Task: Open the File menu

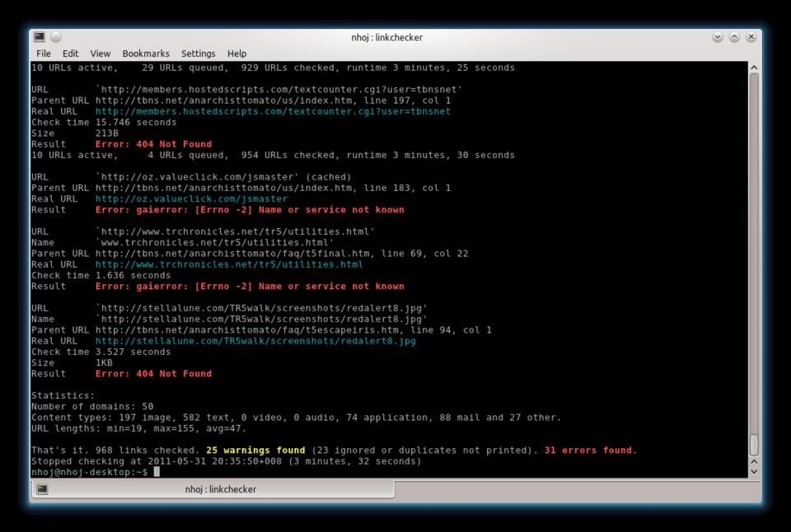Action: [44, 54]
